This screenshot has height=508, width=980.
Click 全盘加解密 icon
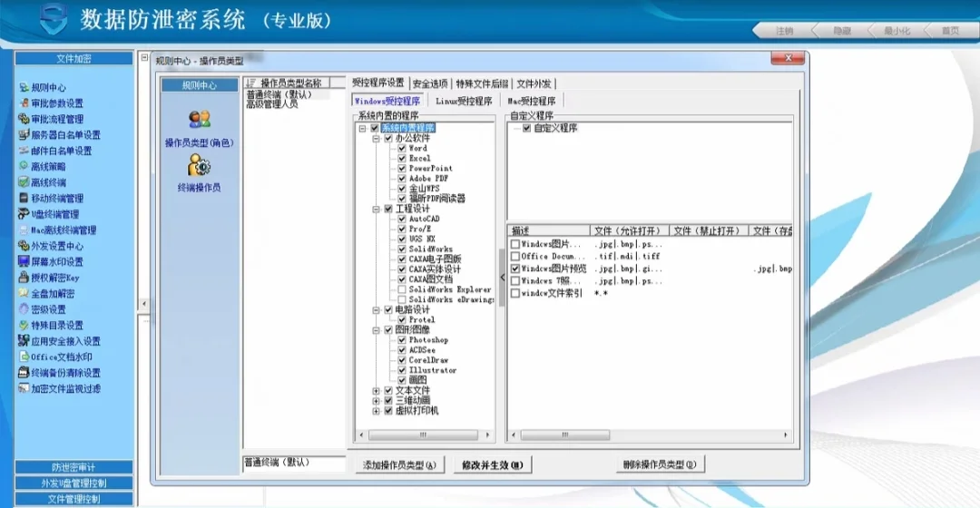point(24,293)
